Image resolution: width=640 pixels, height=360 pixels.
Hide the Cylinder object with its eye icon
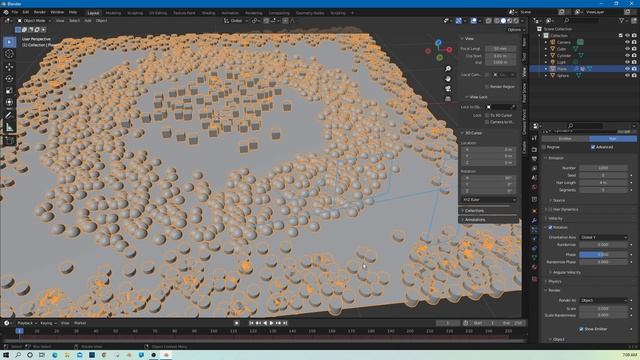[x=627, y=56]
